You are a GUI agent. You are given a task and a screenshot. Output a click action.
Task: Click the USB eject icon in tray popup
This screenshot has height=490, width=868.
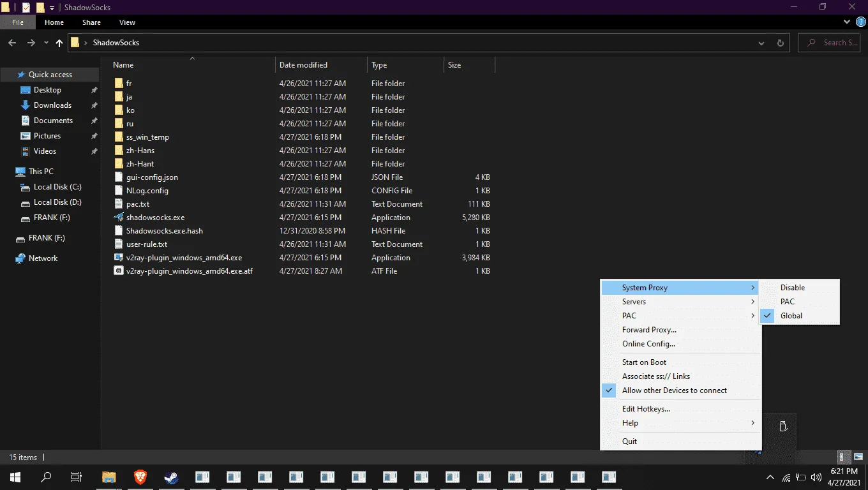point(783,427)
